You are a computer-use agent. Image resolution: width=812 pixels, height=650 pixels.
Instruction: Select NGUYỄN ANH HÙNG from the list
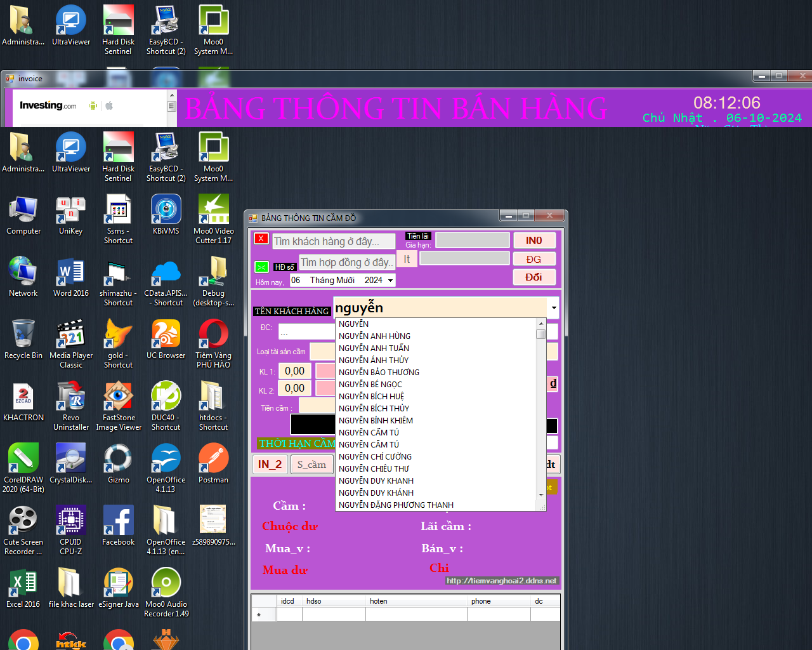(x=374, y=336)
